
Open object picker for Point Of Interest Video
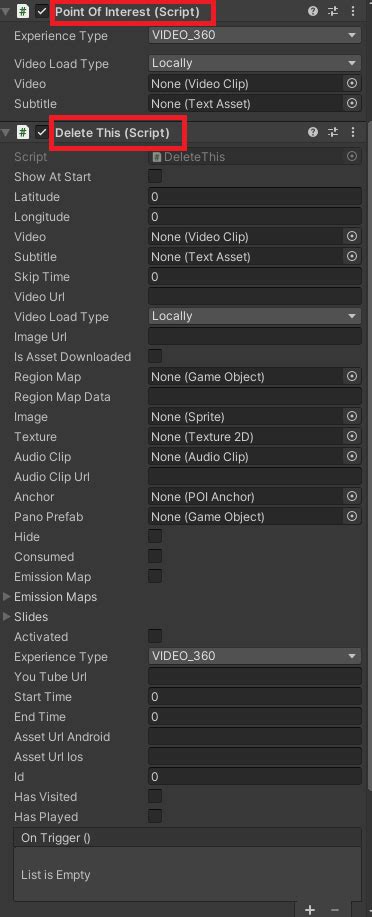tap(352, 84)
